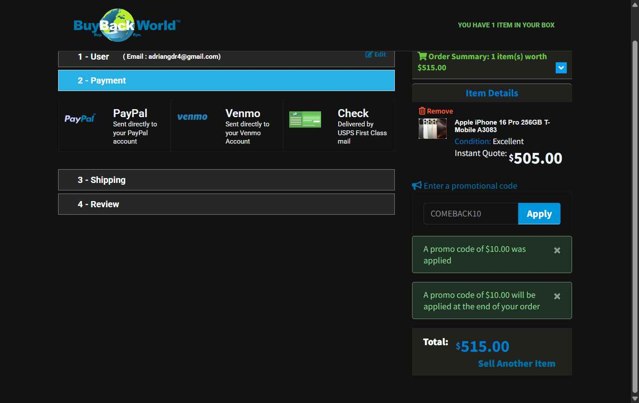Click 'You have 1 item in your box'
639x403 pixels.
pyautogui.click(x=506, y=25)
